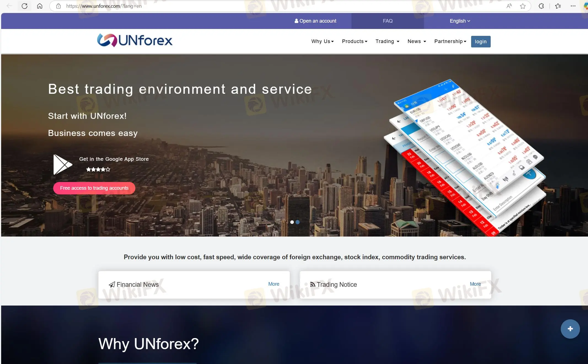Open the English language dropdown
Viewport: 588px width, 364px height.
460,21
